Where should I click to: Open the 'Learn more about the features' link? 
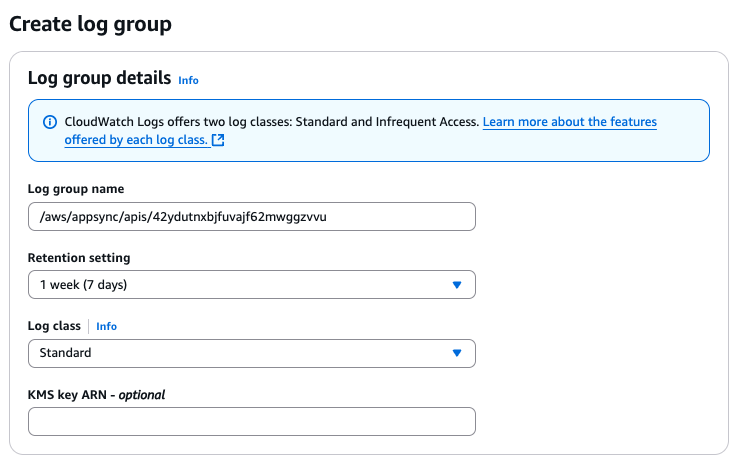point(569,122)
